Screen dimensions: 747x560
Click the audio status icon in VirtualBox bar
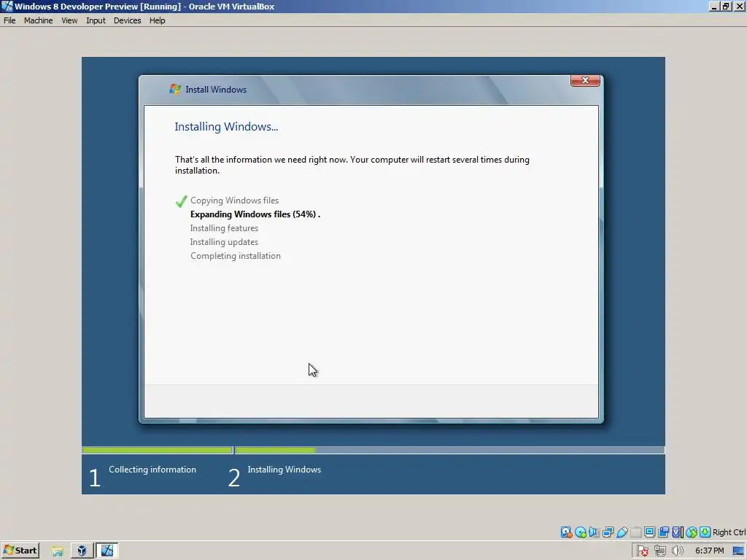coord(594,532)
